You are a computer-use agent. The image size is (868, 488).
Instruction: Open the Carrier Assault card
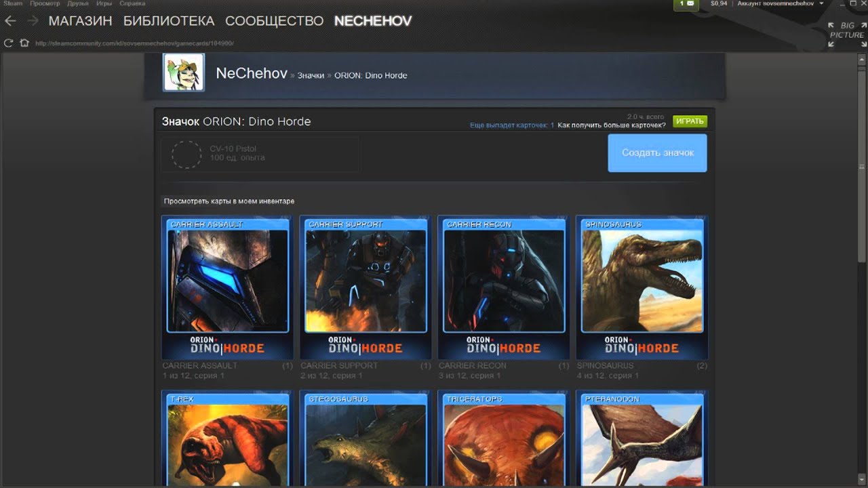(x=228, y=287)
